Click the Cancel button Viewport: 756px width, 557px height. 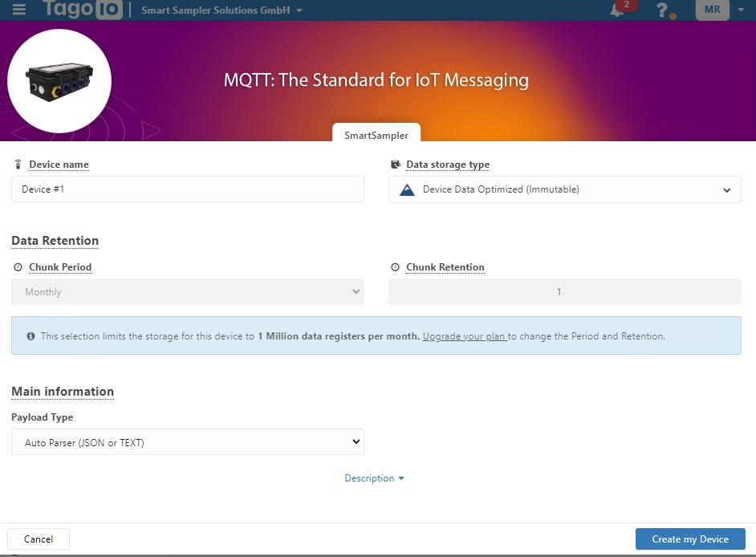39,539
